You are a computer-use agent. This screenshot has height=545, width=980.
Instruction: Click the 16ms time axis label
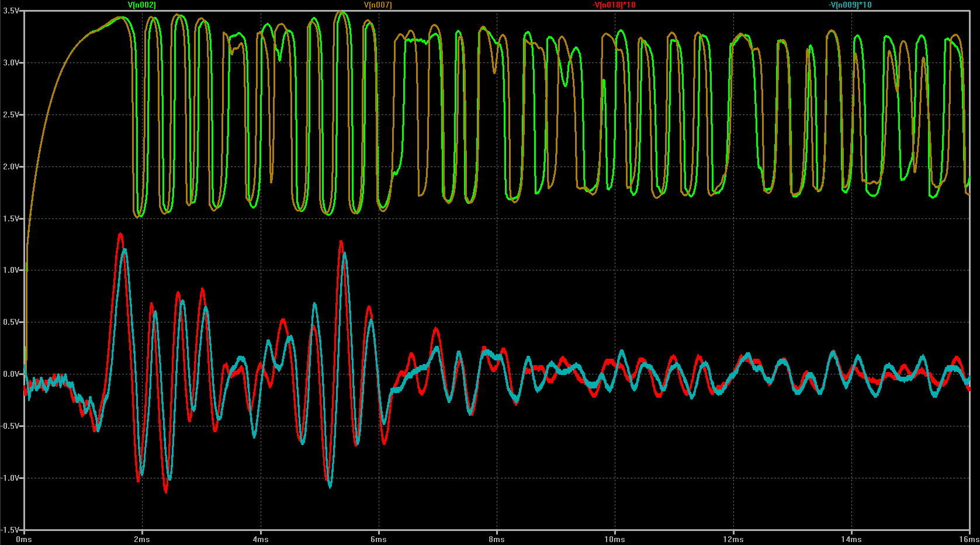pos(969,539)
